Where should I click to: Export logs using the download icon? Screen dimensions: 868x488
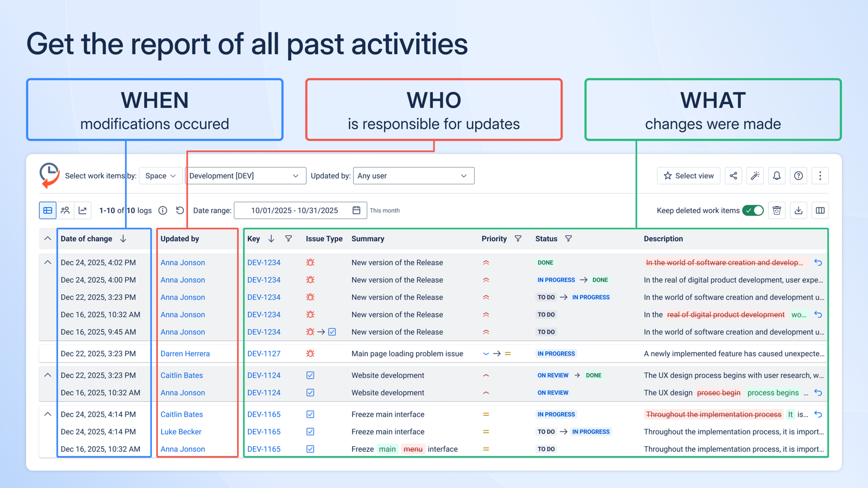click(798, 210)
